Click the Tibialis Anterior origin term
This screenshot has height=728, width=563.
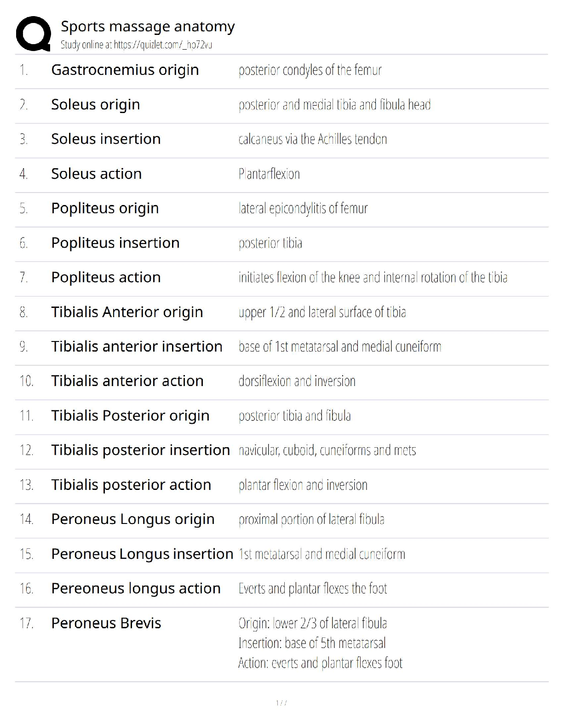127,312
